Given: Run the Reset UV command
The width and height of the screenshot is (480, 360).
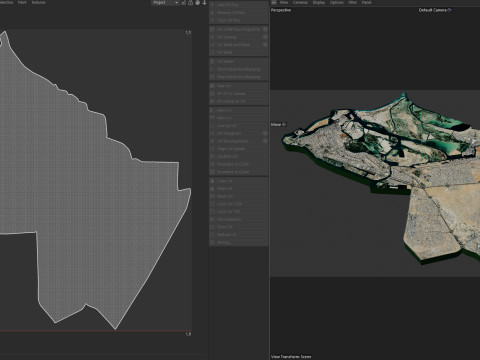Looking at the screenshot, I should coord(239,196).
